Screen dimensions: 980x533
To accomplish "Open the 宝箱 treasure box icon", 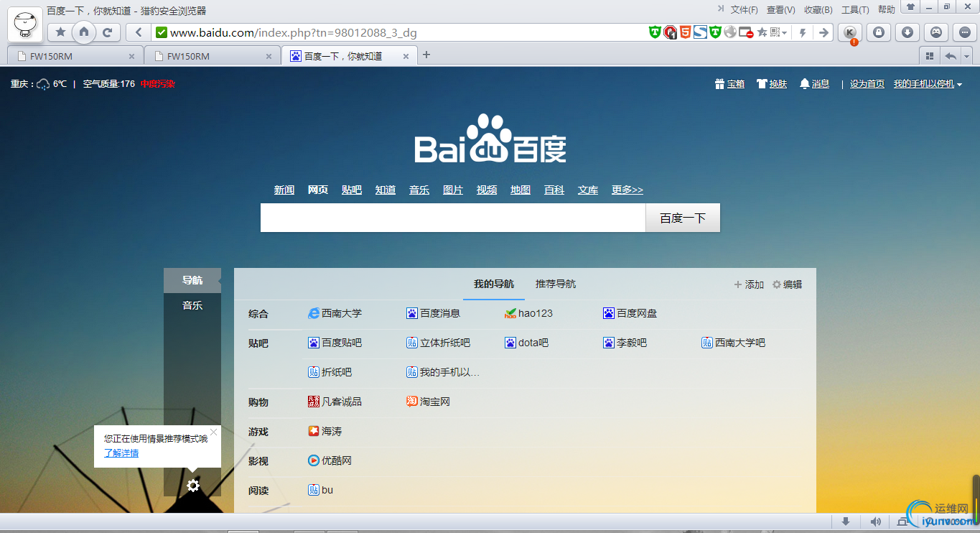I will tap(730, 84).
